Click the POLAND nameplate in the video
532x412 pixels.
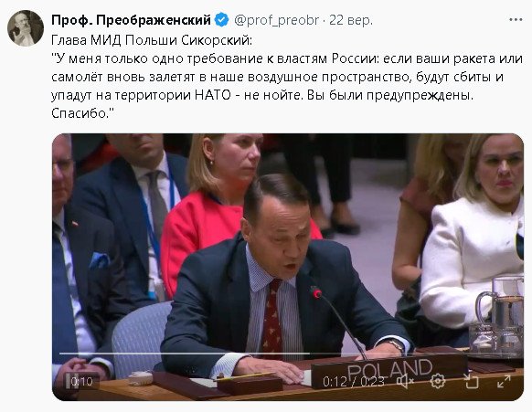click(x=389, y=368)
